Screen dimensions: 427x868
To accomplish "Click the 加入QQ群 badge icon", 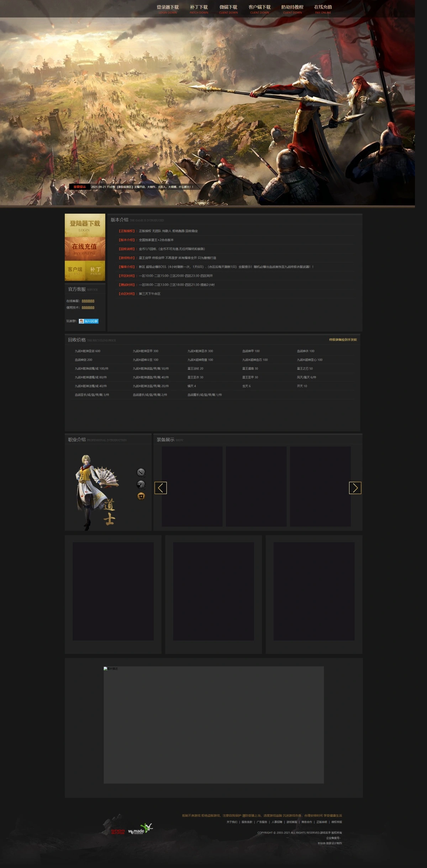I will [x=89, y=321].
